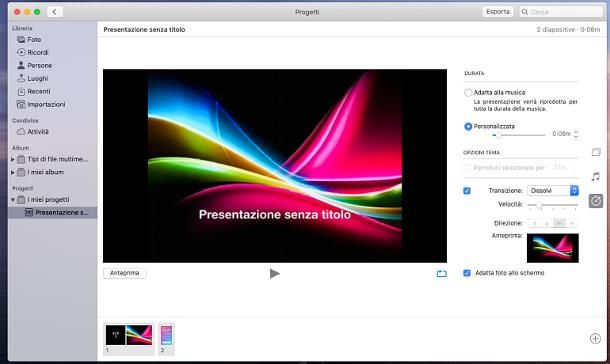
Task: Open the Dissolvi transition dropdown
Action: coord(552,191)
